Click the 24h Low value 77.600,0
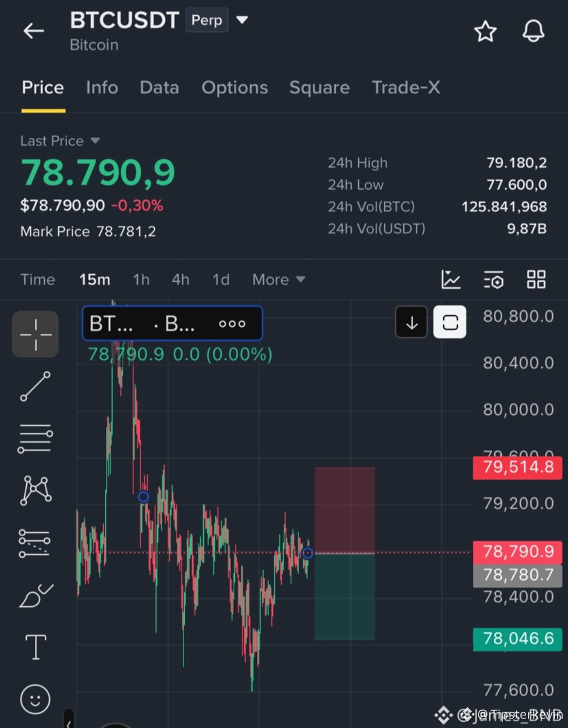The width and height of the screenshot is (568, 728). 516,185
